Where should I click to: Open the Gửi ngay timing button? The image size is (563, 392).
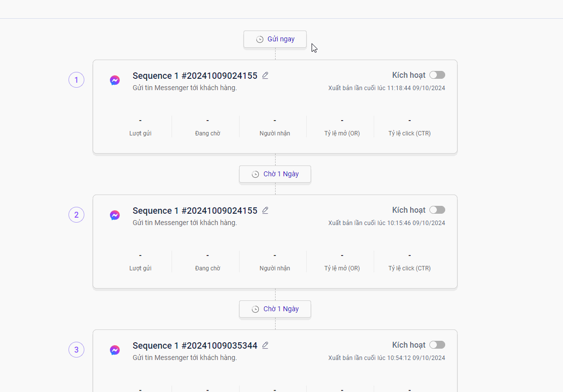[x=275, y=39]
